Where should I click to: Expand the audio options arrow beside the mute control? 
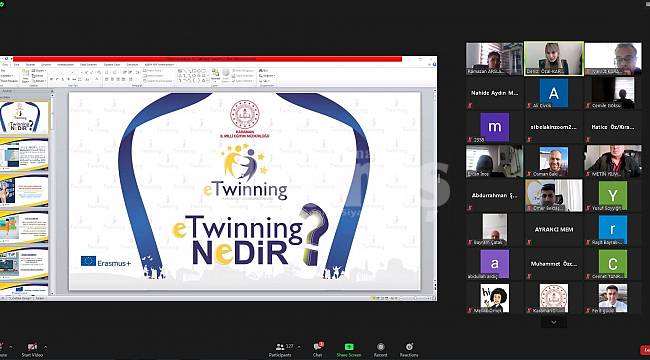10,347
